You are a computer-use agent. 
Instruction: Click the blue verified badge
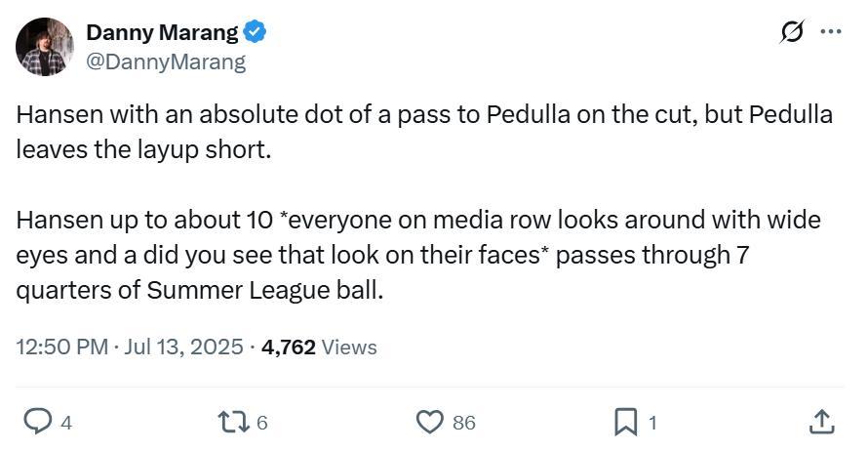256,32
